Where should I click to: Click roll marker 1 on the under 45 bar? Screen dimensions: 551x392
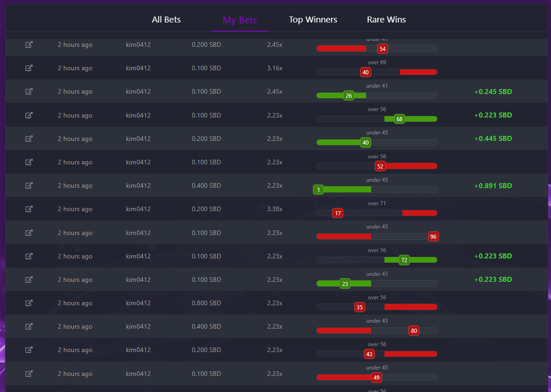coord(318,190)
